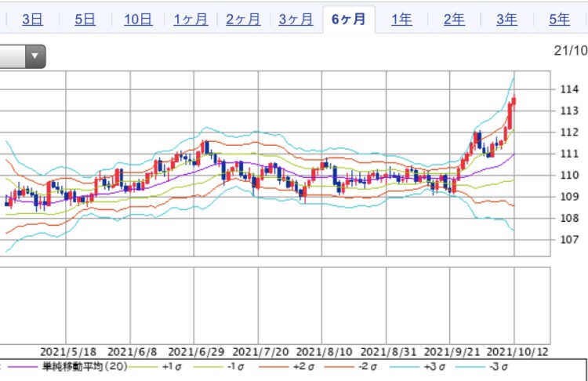The image size is (588, 381).
Task: Click the 108 price axis label
Action: 569,218
